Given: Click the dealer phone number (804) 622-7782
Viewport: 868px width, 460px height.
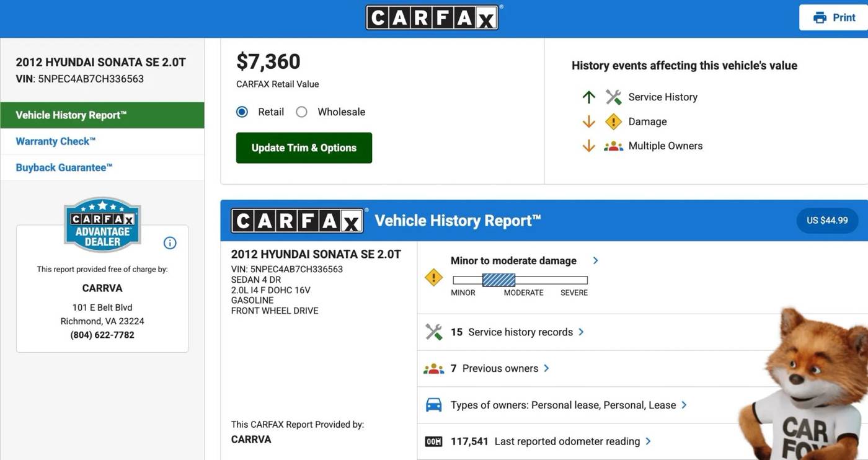Looking at the screenshot, I should [102, 335].
